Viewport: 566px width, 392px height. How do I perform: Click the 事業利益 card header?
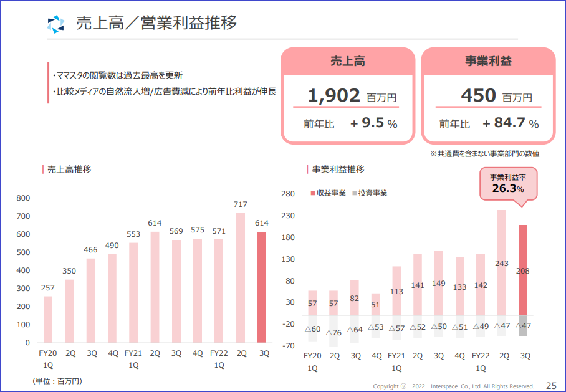coord(488,61)
